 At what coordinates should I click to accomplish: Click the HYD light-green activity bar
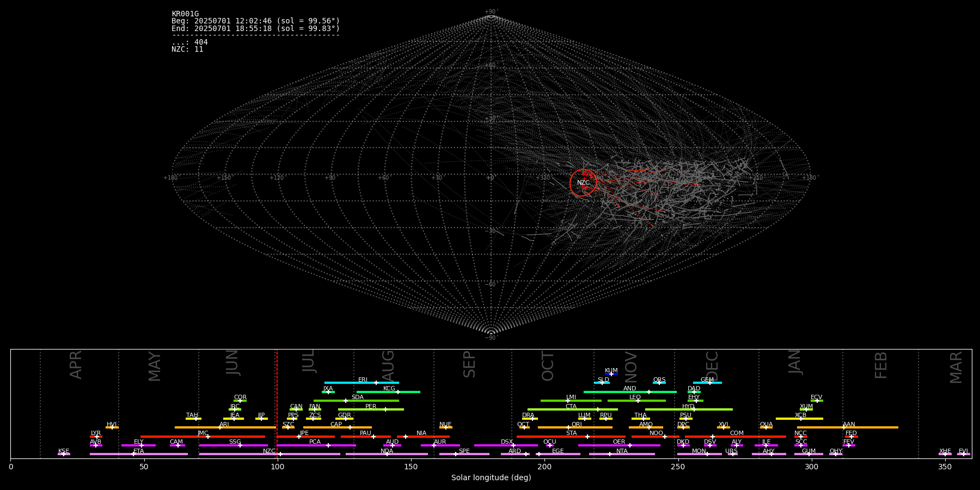(x=689, y=409)
